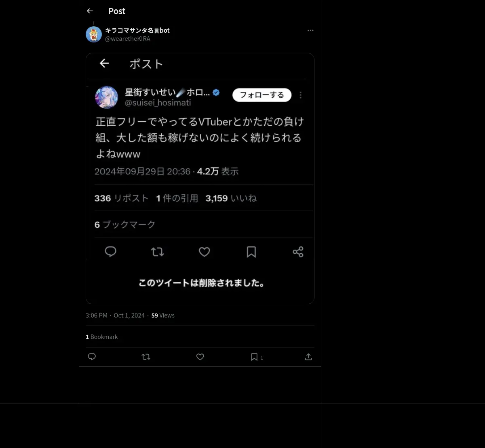The width and height of the screenshot is (485, 448).
Task: View the 1 Bookmark count details
Action: (102, 337)
